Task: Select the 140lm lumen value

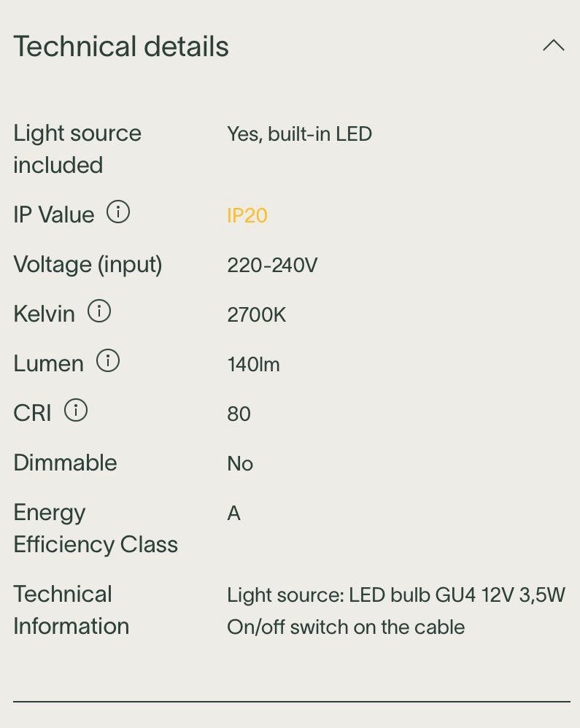Action: coord(254,365)
